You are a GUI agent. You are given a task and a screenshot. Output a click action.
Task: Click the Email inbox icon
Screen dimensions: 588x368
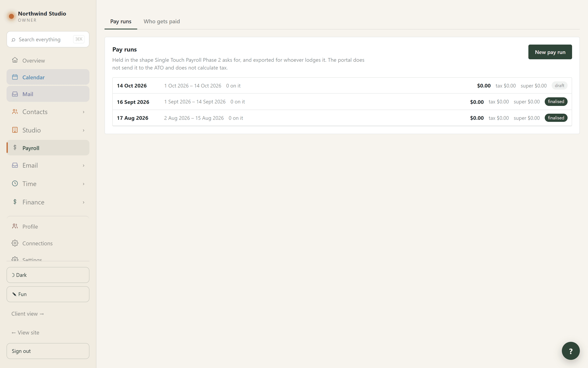tap(15, 165)
